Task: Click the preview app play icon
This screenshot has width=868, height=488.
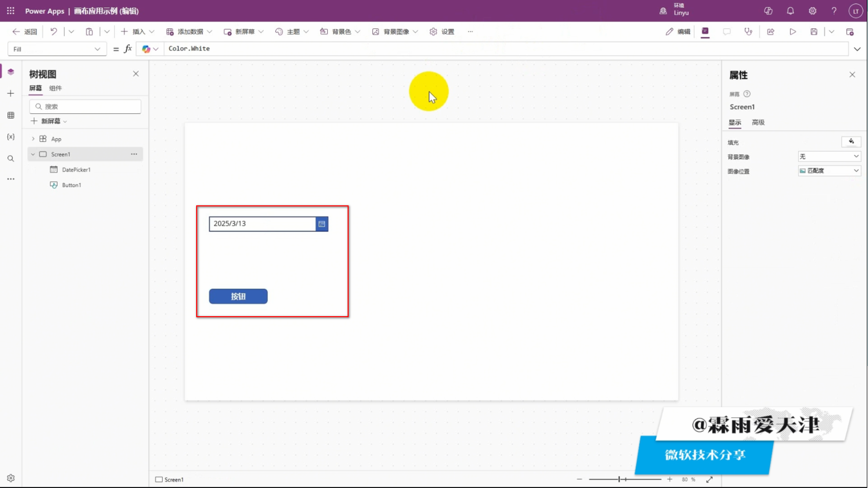Action: pyautogui.click(x=792, y=32)
